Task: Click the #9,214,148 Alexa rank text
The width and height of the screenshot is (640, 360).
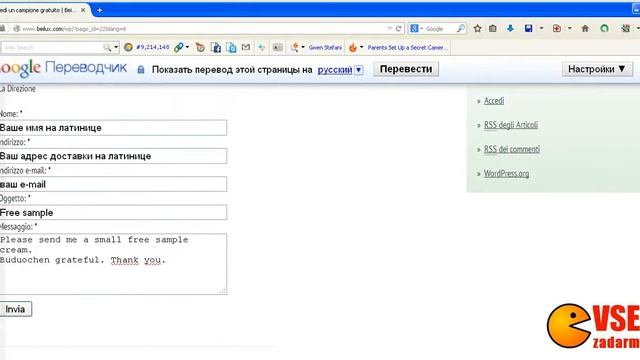Action: pos(153,47)
